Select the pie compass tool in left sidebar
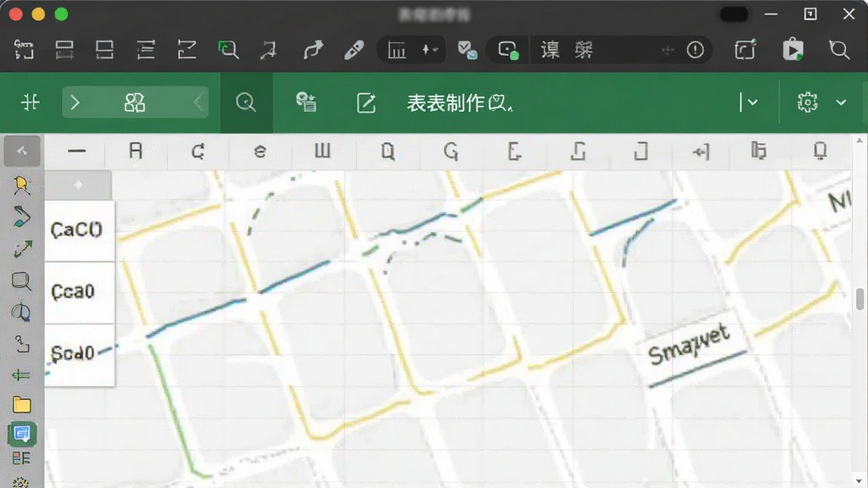 [x=21, y=313]
